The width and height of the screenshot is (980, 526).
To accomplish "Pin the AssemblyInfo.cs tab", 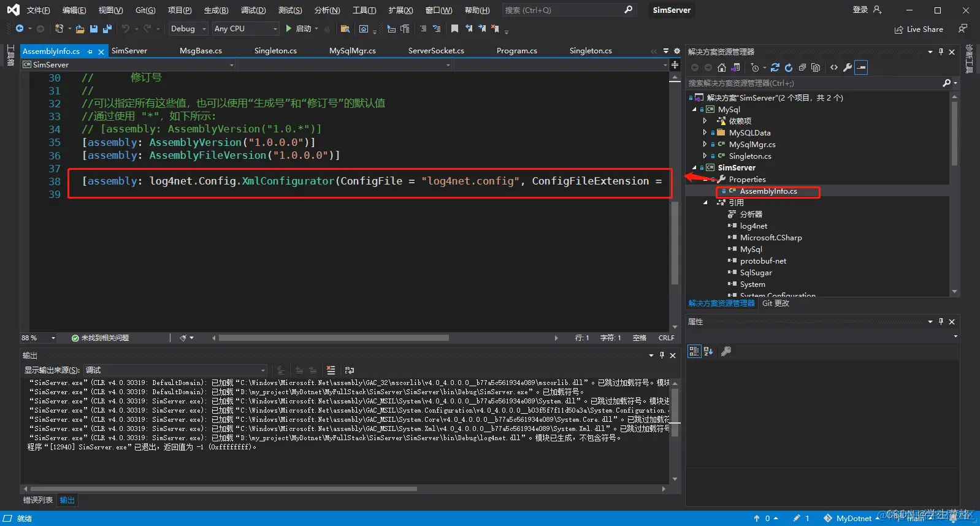I will click(x=90, y=51).
